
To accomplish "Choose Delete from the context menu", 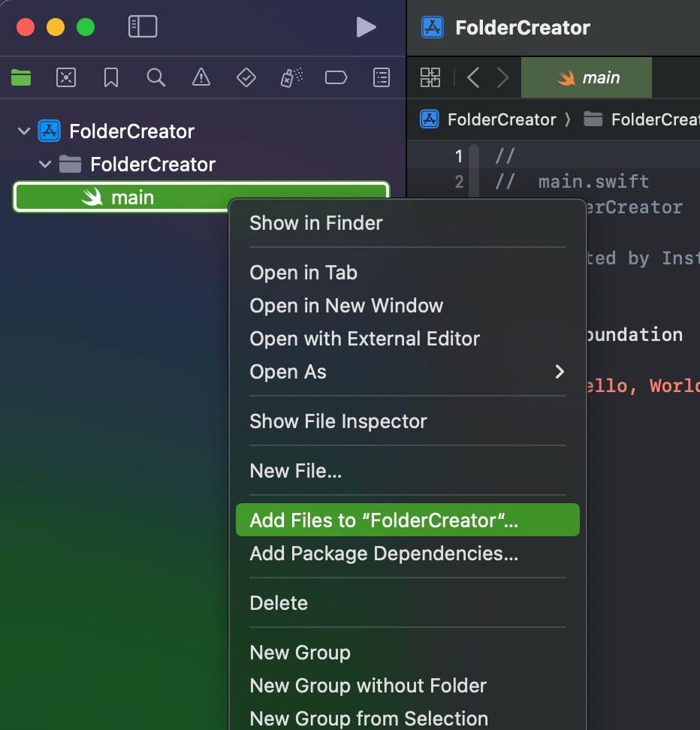I will (x=279, y=603).
